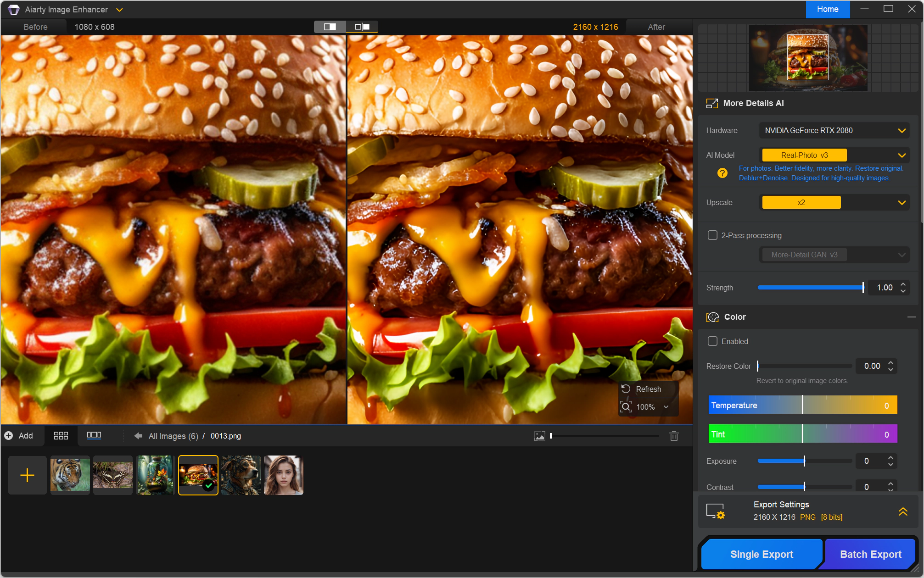Click the trash delete image icon
Screen dimensions: 924x578
point(674,436)
